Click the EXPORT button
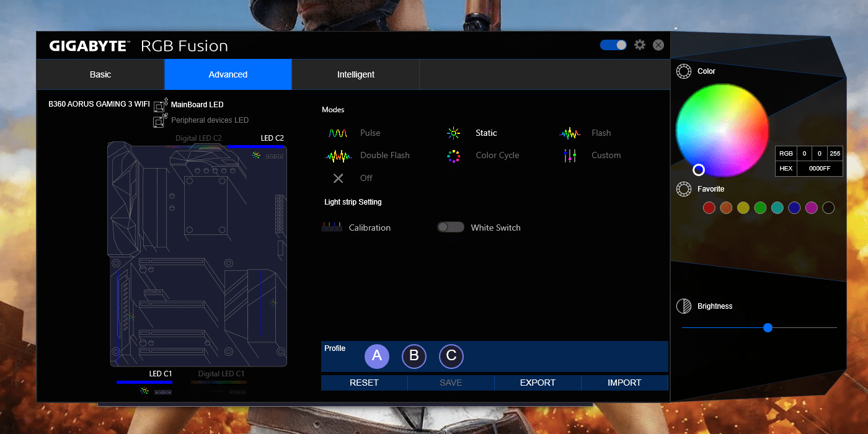This screenshot has width=868, height=434. click(x=538, y=383)
